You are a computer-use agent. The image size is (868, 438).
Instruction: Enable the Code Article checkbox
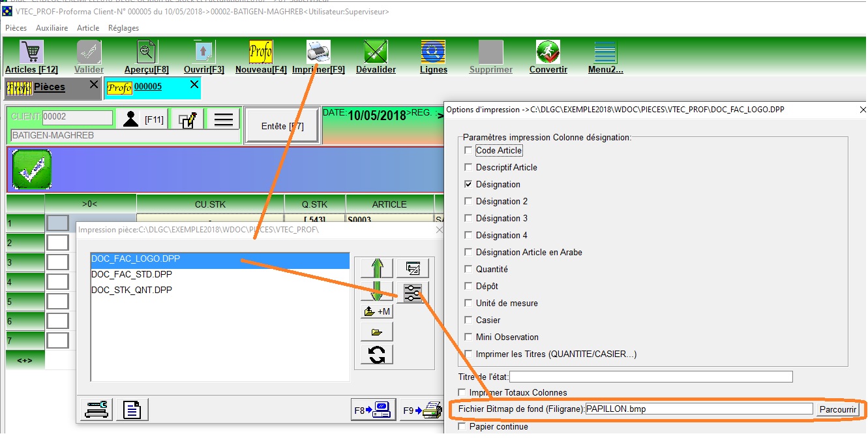tap(468, 150)
